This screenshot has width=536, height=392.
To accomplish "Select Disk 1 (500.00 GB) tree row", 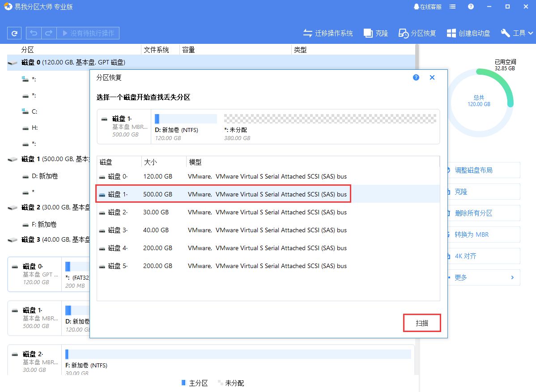I will (x=48, y=159).
